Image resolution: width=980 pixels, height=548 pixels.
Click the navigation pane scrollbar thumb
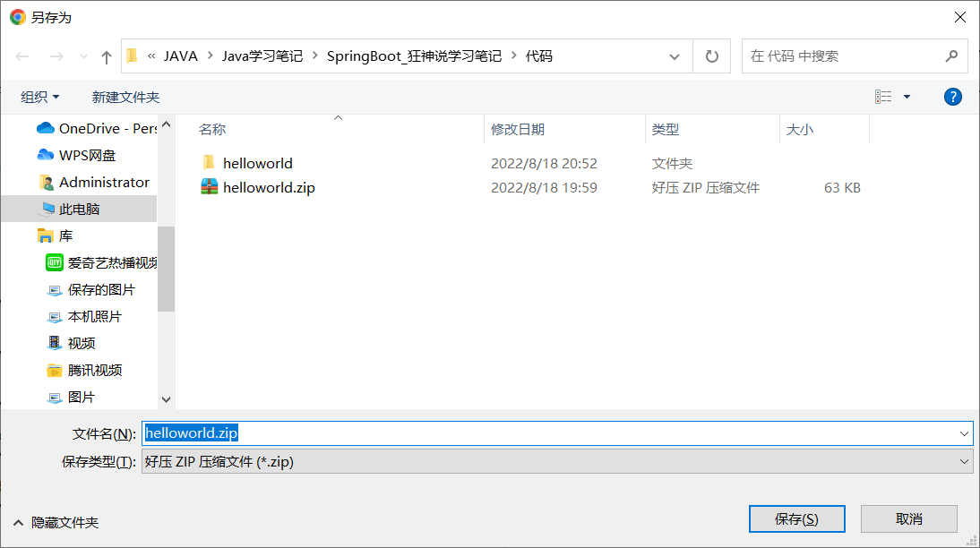click(167, 269)
